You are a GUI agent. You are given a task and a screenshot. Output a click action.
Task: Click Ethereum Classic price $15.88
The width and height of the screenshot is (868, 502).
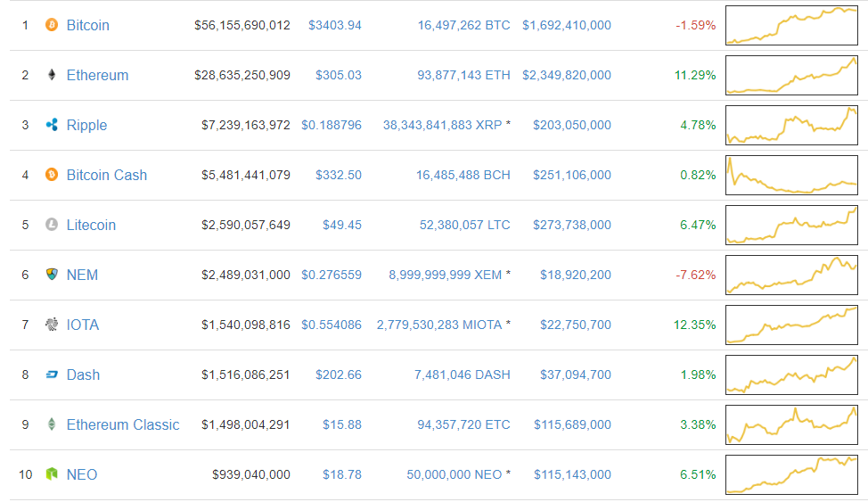point(342,424)
